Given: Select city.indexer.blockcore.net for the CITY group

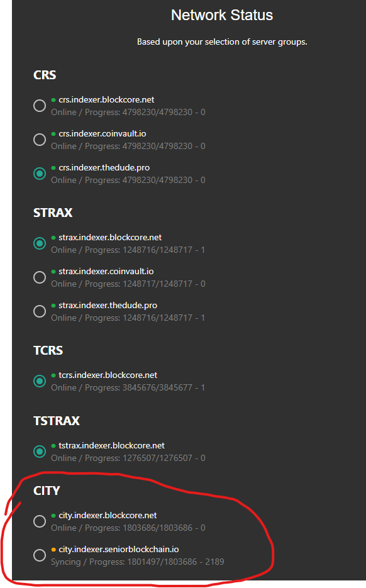Looking at the screenshot, I should click(x=39, y=521).
